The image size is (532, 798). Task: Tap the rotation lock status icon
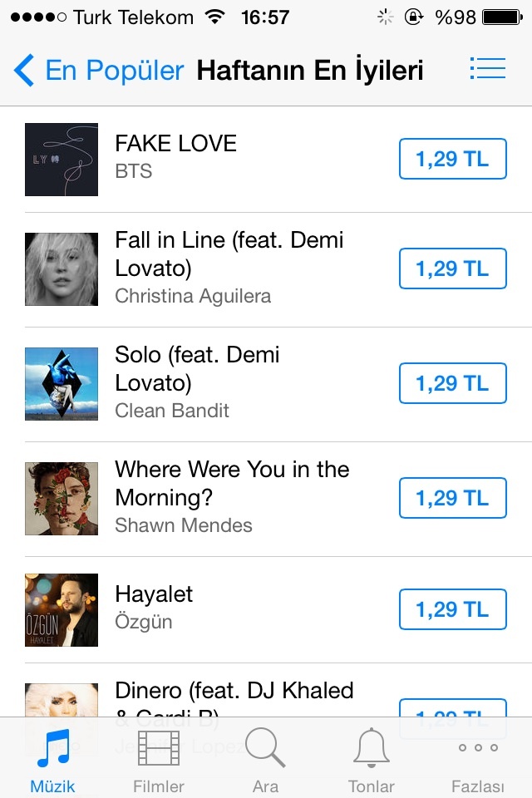click(413, 17)
